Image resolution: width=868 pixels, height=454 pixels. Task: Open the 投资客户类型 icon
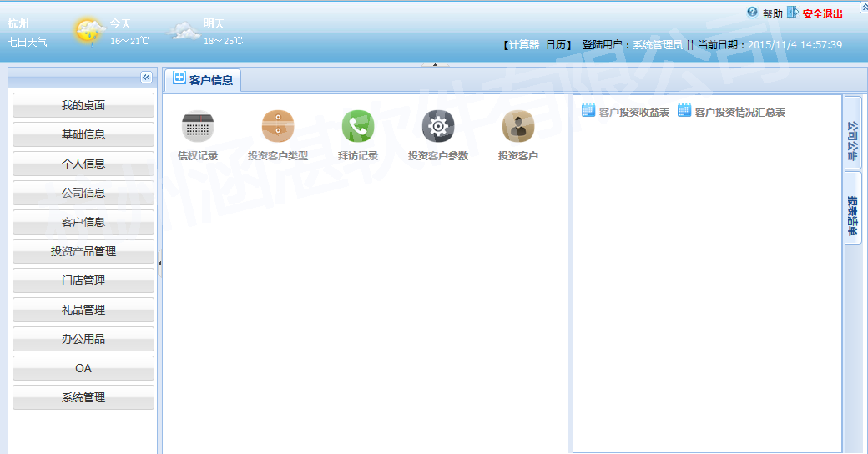coord(278,127)
